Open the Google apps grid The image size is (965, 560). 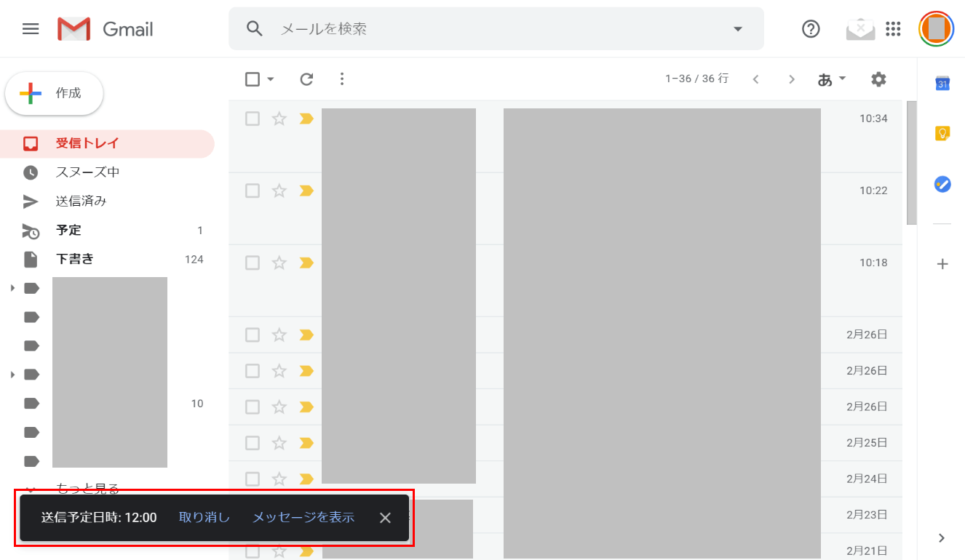pos(893,28)
